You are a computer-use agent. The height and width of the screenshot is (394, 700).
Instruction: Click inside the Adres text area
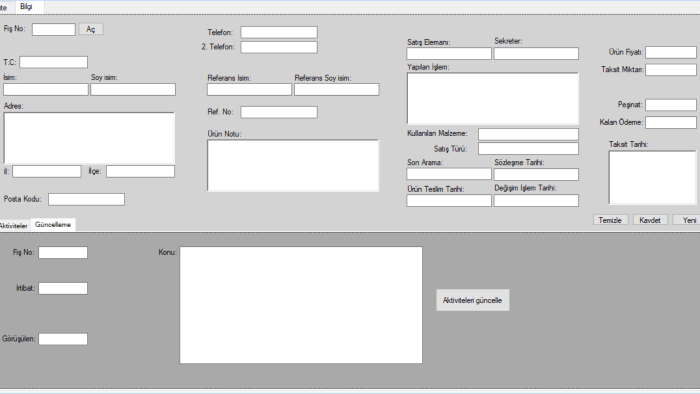[x=89, y=138]
